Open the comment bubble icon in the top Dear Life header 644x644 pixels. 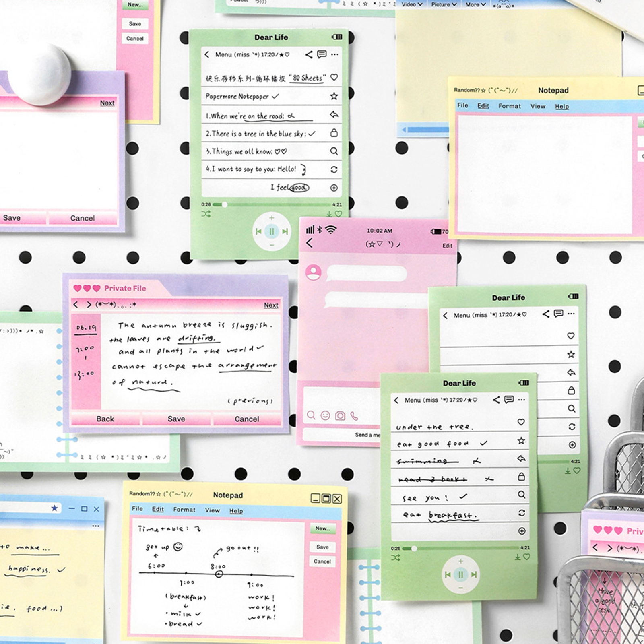click(322, 54)
